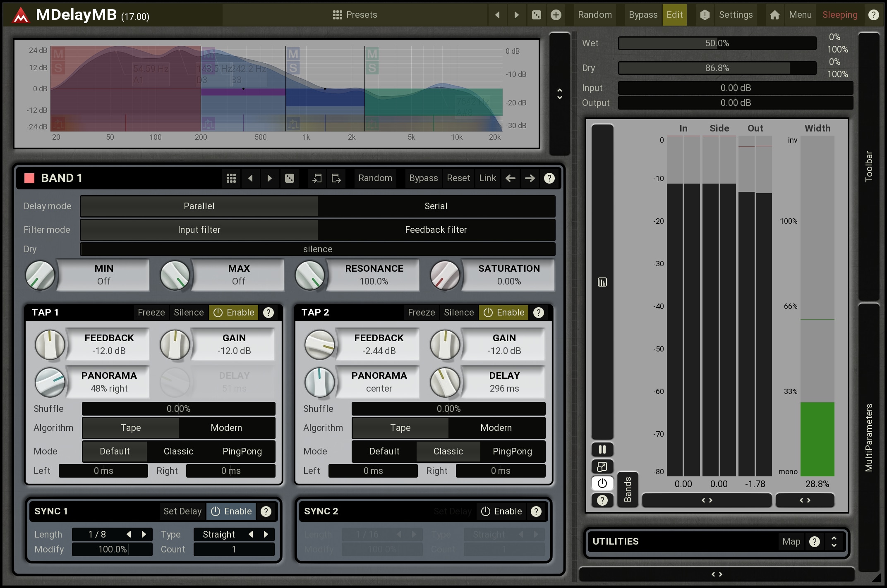Open the Tap 2 help question mark
This screenshot has width=887, height=588.
pyautogui.click(x=538, y=313)
